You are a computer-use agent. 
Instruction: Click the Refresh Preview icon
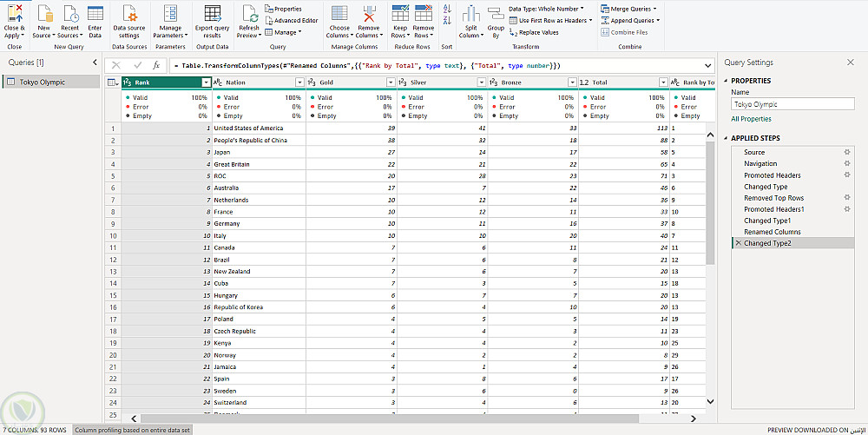pyautogui.click(x=249, y=13)
